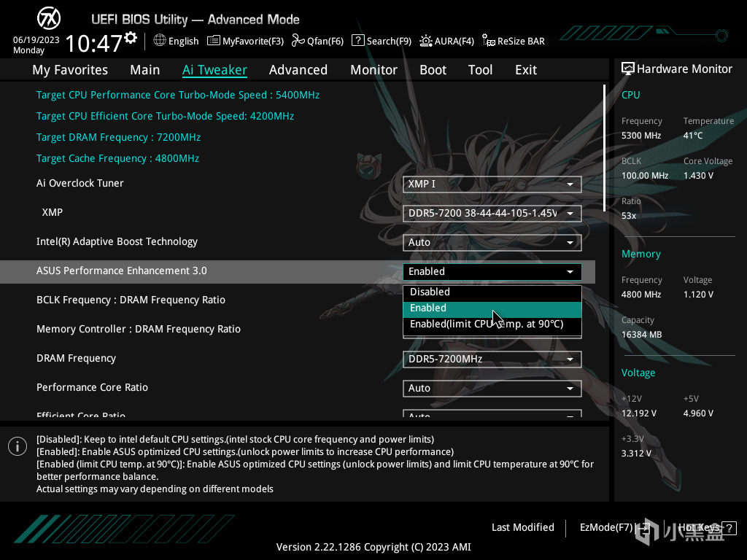Switch to the Main tab
The image size is (747, 560).
point(145,70)
